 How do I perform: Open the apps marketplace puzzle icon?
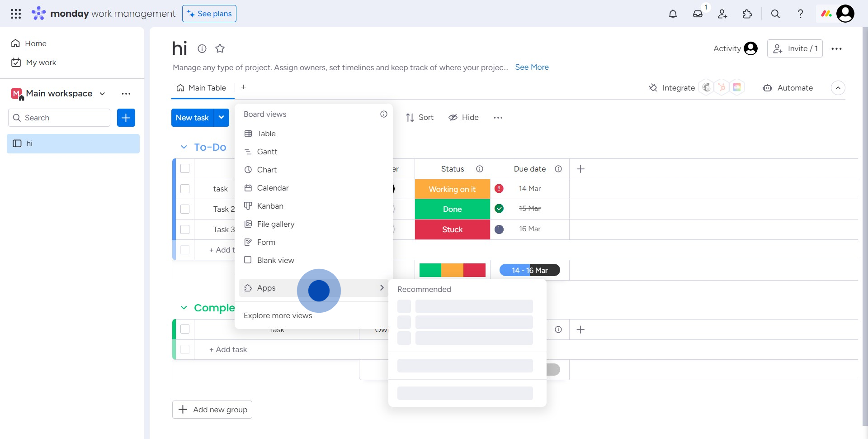747,14
